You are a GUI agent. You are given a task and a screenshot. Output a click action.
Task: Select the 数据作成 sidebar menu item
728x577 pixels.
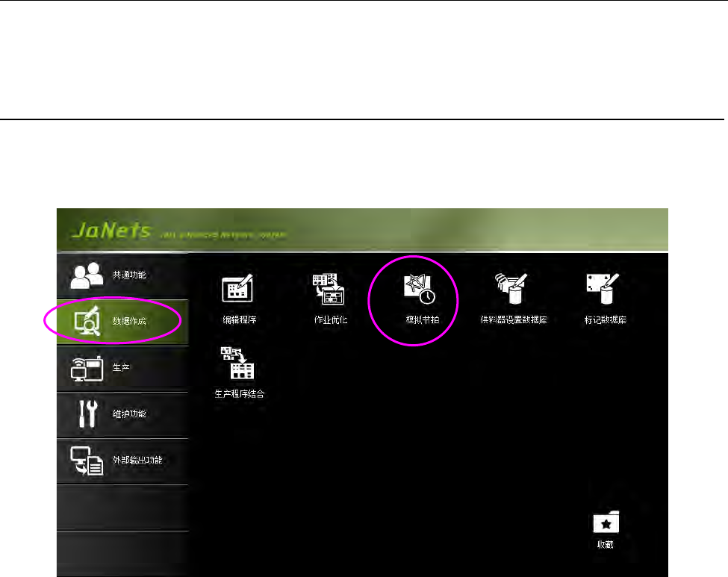(122, 322)
